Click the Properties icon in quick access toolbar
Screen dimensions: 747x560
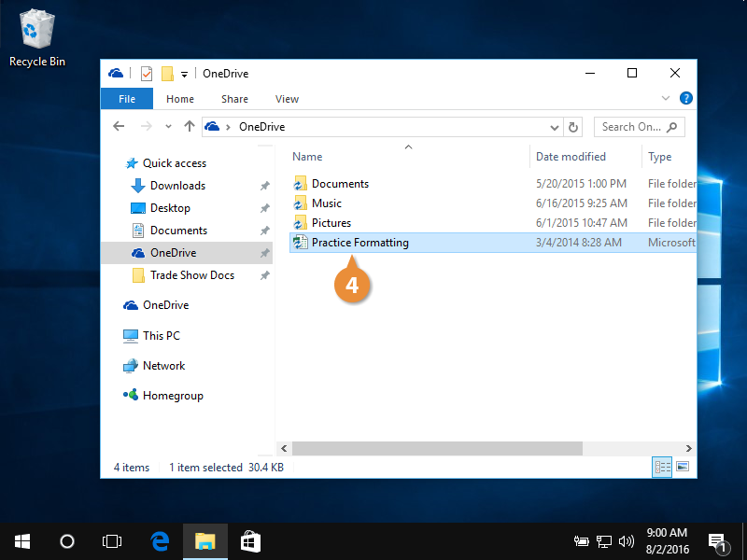coord(147,74)
